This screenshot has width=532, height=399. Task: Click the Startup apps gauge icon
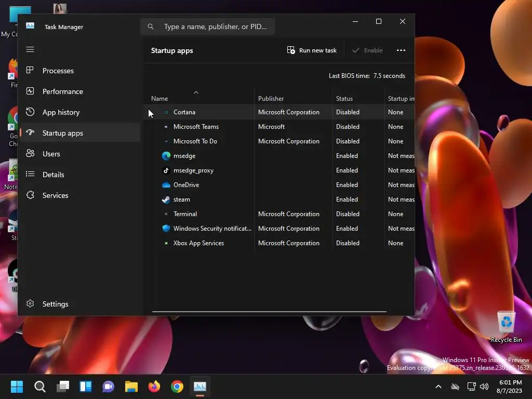30,132
